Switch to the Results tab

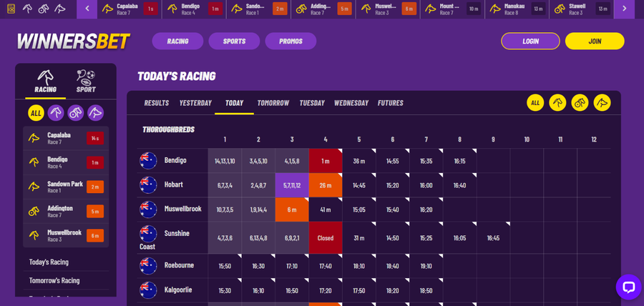157,103
